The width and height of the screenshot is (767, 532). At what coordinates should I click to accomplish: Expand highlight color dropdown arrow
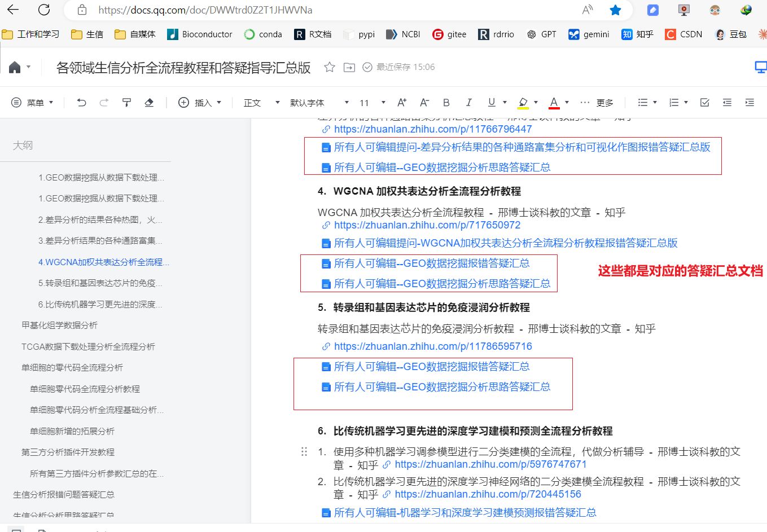click(536, 102)
